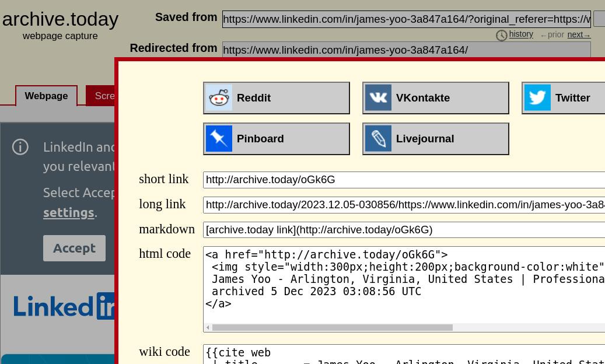Click the long link field
Screen dimensions: 605x364
click(x=404, y=205)
